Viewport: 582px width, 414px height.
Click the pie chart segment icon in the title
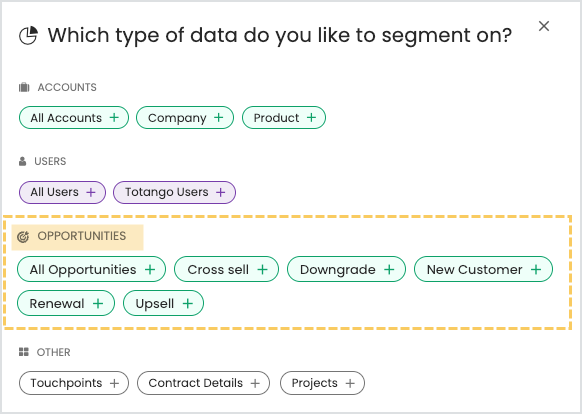pyautogui.click(x=29, y=35)
